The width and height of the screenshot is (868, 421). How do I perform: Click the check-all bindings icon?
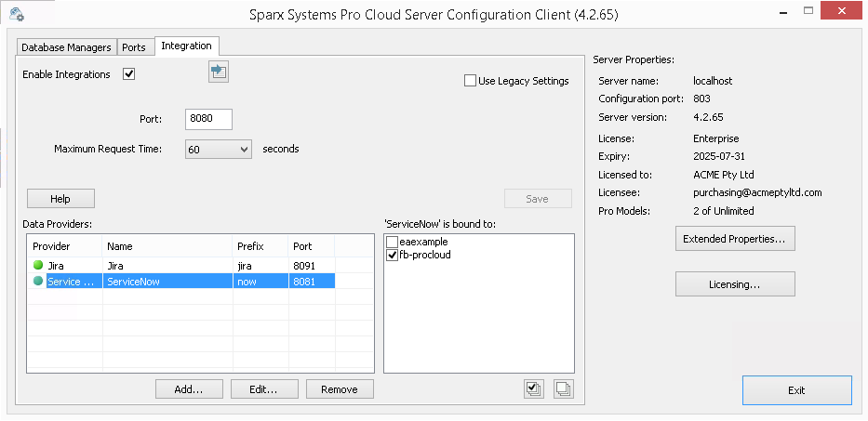point(534,389)
